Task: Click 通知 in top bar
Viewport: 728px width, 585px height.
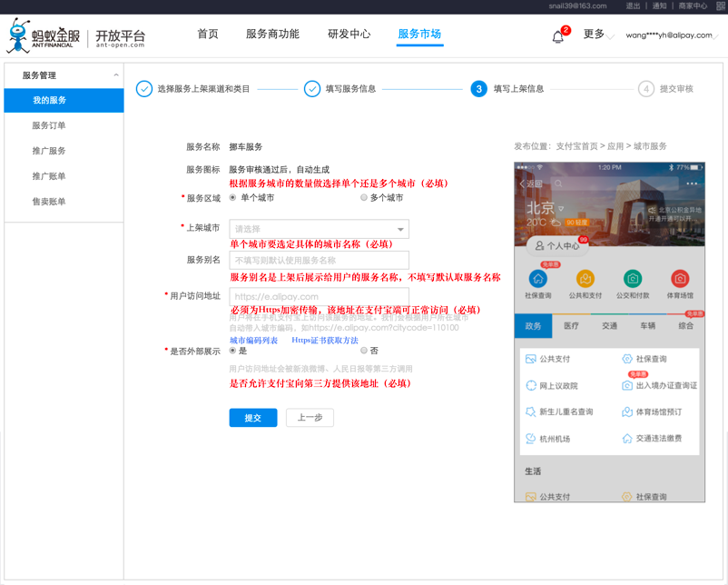Action: (x=659, y=6)
